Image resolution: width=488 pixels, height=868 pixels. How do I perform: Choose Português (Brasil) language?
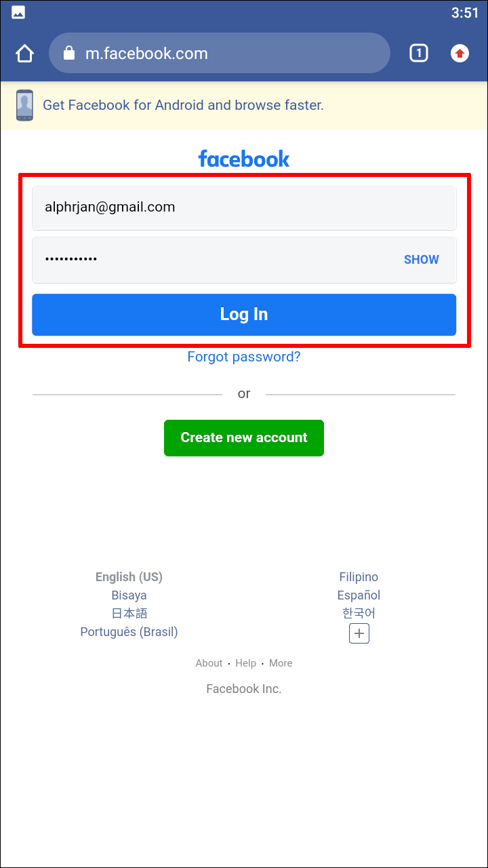coord(129,632)
